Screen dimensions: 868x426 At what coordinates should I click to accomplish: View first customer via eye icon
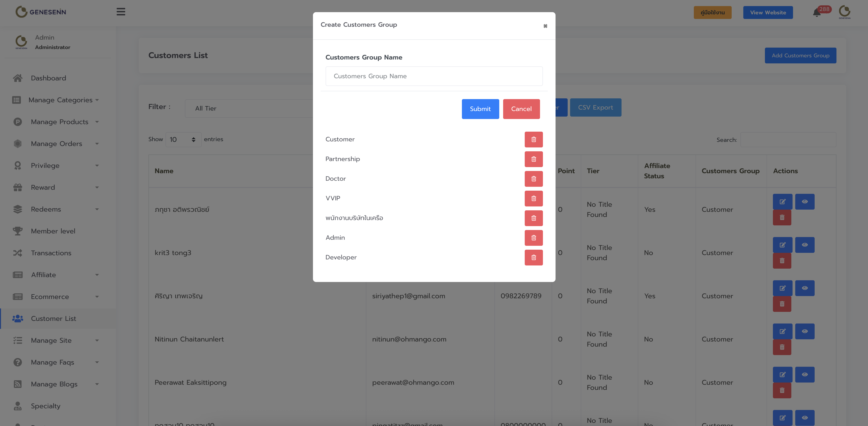[x=804, y=202]
